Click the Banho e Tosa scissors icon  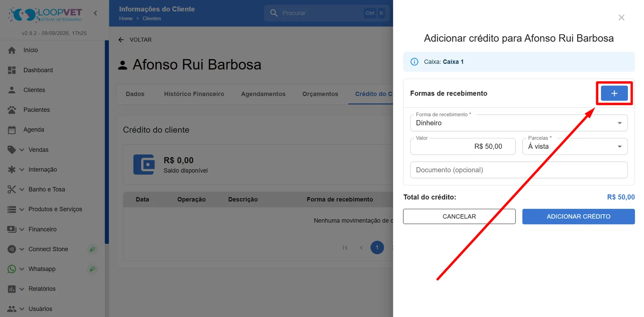(x=12, y=189)
